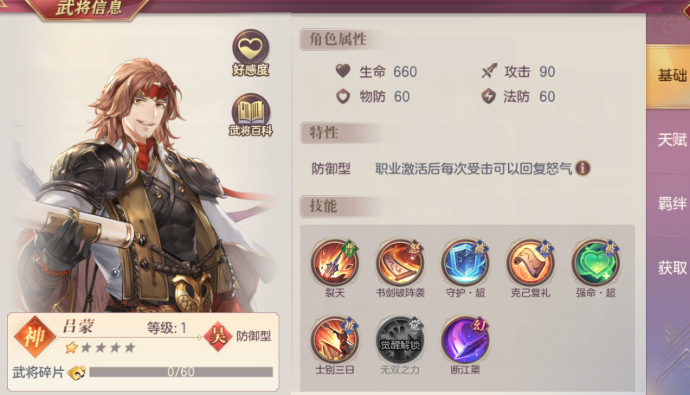Switch to the 天赋 tab
Viewport: 690px width, 395px height.
670,140
